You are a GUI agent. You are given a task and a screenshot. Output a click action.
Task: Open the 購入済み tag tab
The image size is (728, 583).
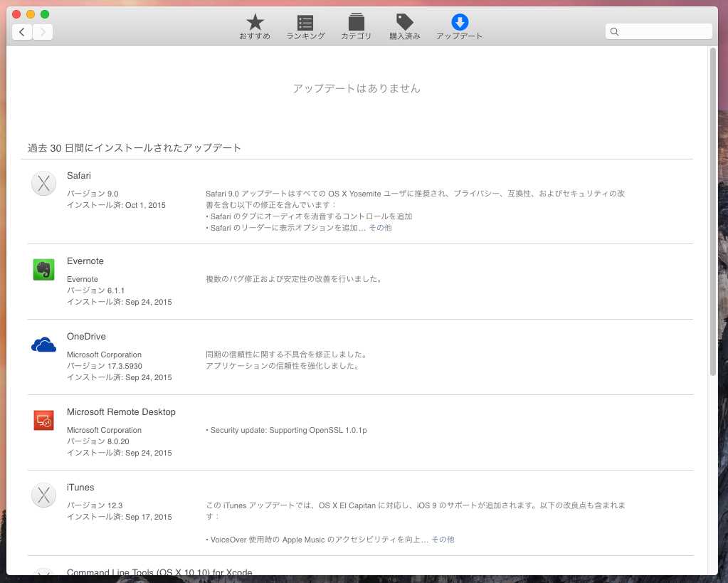pos(404,26)
